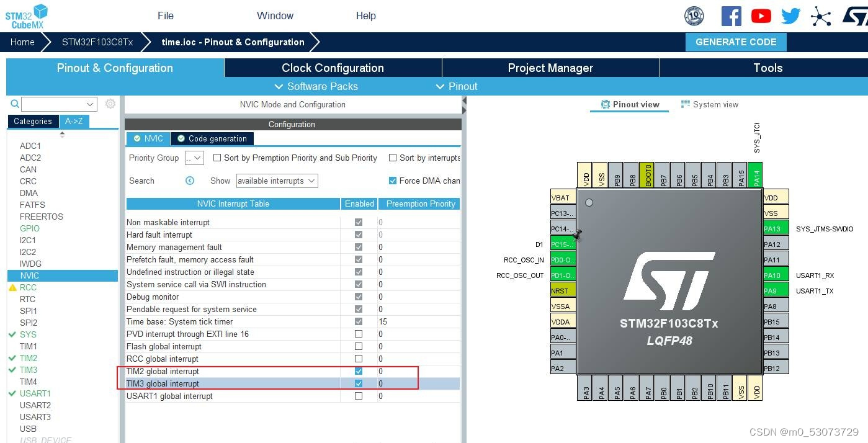This screenshot has width=868, height=443.
Task: Open the Help menu
Action: pos(366,16)
